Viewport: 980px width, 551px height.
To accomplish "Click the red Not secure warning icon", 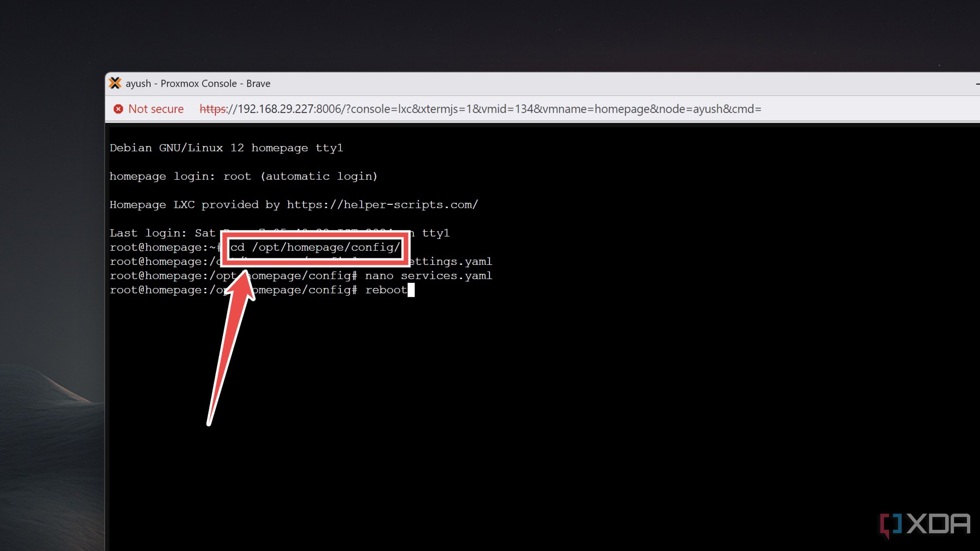I will tap(118, 109).
